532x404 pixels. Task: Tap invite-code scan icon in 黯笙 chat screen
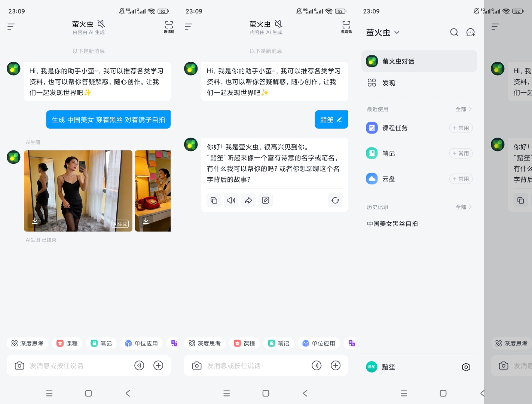(x=346, y=27)
